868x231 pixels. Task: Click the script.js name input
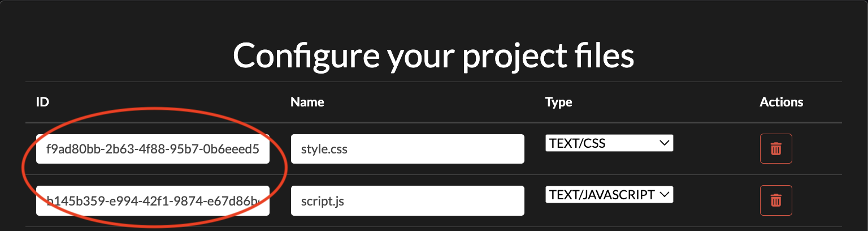407,200
